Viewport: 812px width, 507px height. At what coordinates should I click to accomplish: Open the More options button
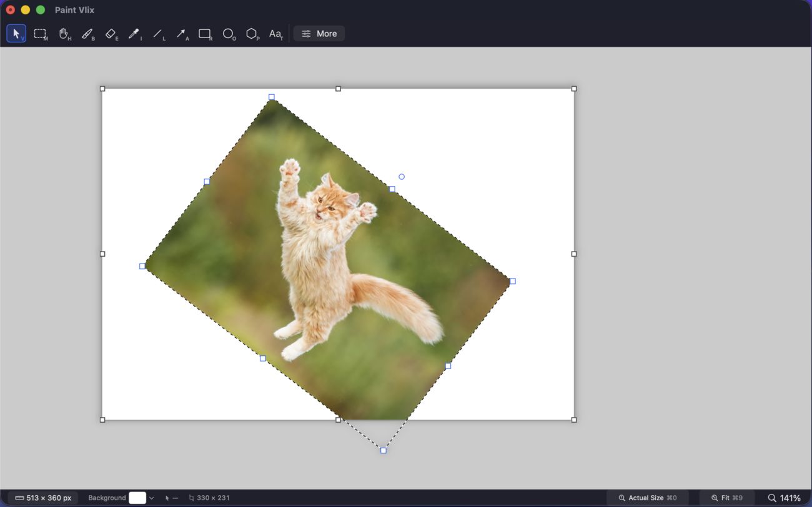point(319,34)
